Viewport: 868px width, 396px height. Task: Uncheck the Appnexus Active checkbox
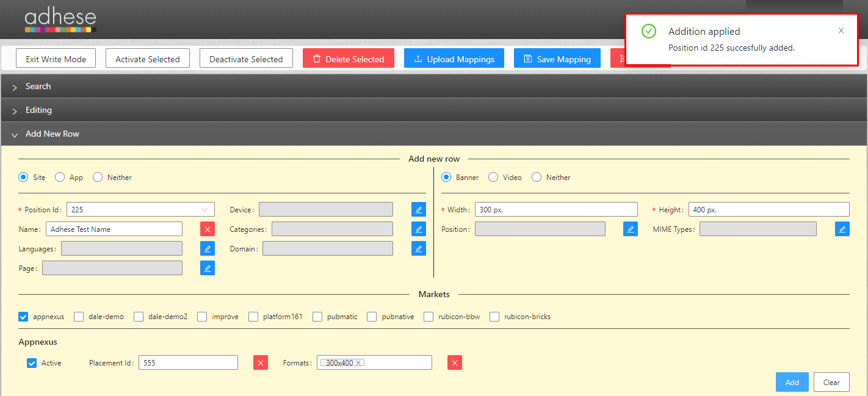coord(32,363)
